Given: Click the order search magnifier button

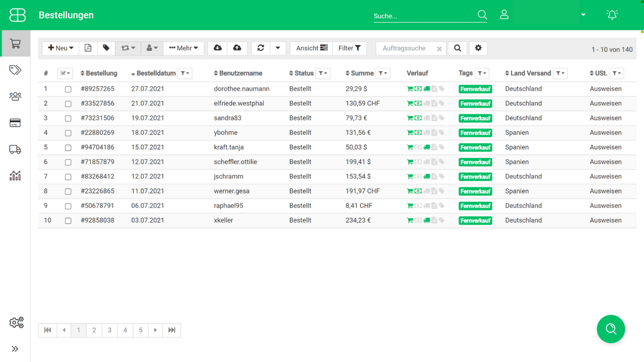Looking at the screenshot, I should [x=458, y=48].
